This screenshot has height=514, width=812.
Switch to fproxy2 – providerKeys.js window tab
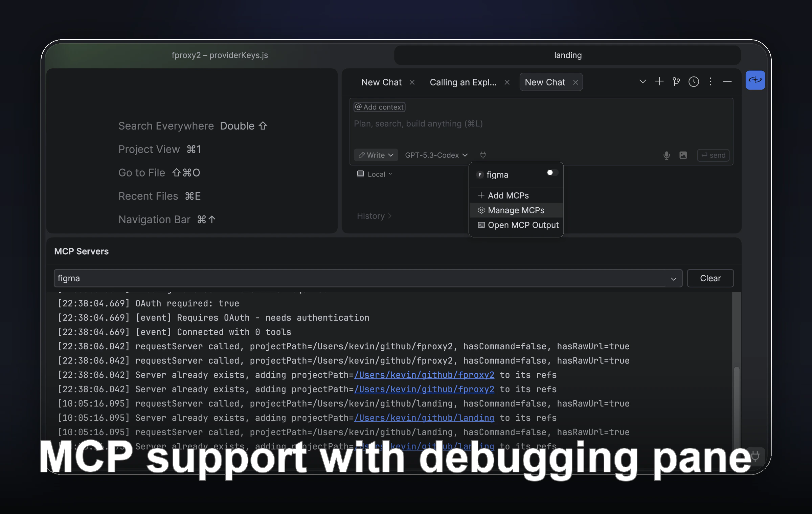pyautogui.click(x=220, y=55)
